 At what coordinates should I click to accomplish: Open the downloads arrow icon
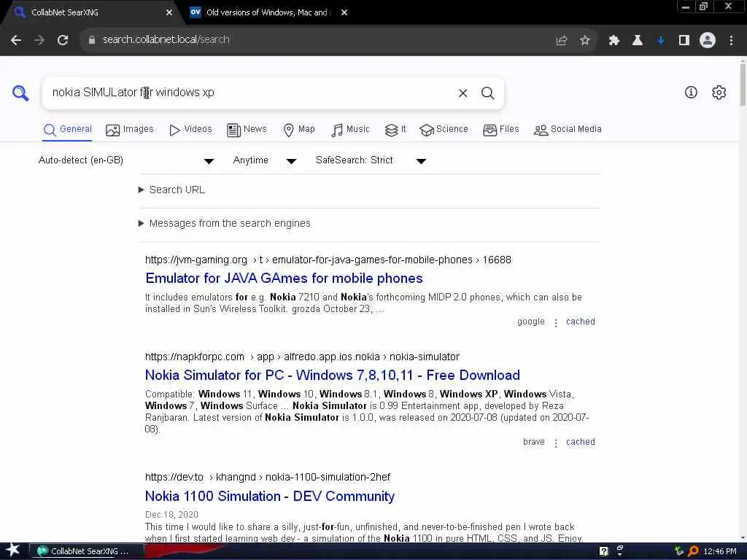click(x=661, y=41)
